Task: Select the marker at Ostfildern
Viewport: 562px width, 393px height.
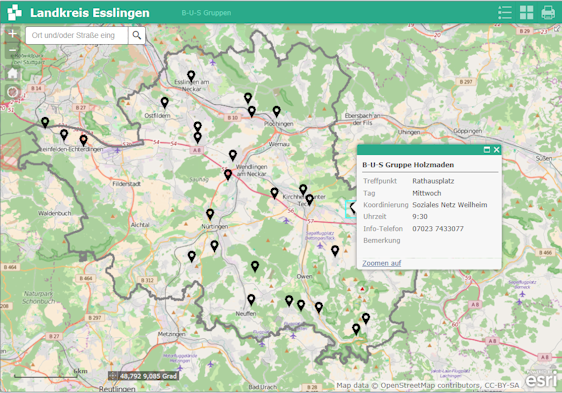Action: tap(165, 103)
